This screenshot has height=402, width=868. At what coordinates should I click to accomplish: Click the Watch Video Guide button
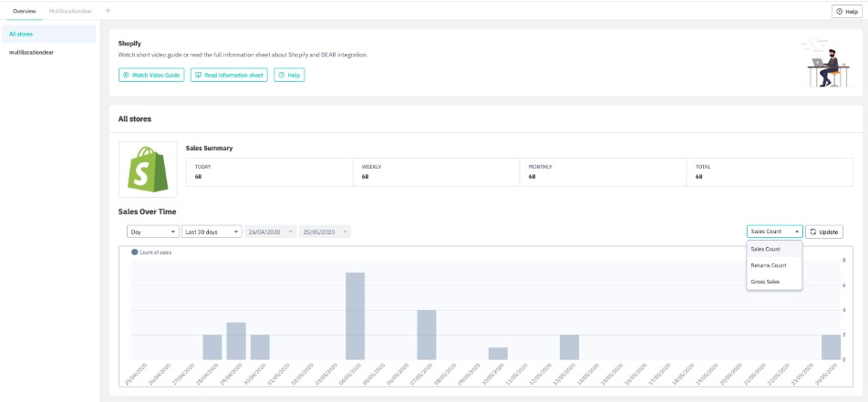coord(151,75)
